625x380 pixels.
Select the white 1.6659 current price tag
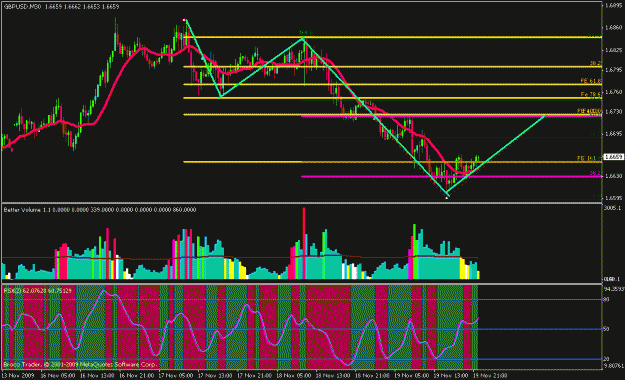click(613, 157)
